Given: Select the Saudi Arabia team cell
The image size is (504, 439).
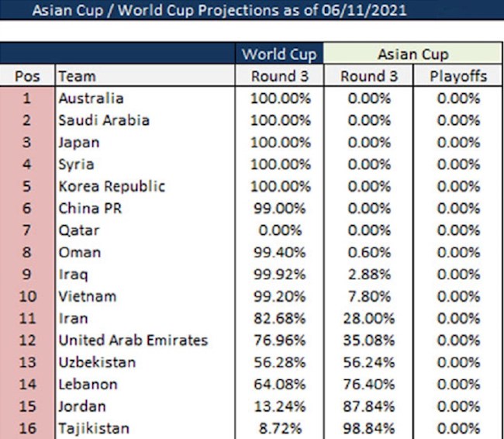Looking at the screenshot, I should tap(104, 120).
